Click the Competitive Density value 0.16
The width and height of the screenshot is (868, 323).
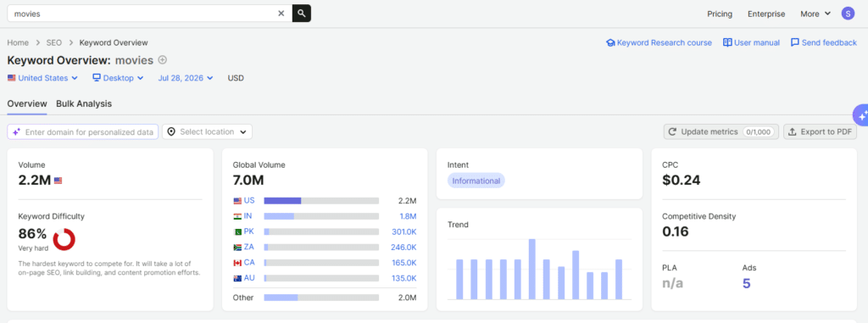click(676, 231)
